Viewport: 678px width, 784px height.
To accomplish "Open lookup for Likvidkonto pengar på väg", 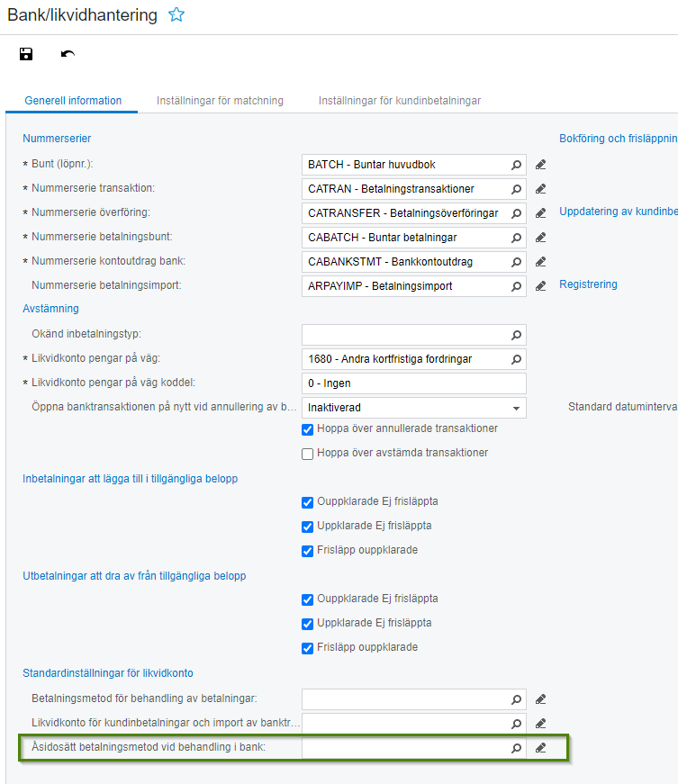I will click(x=516, y=359).
